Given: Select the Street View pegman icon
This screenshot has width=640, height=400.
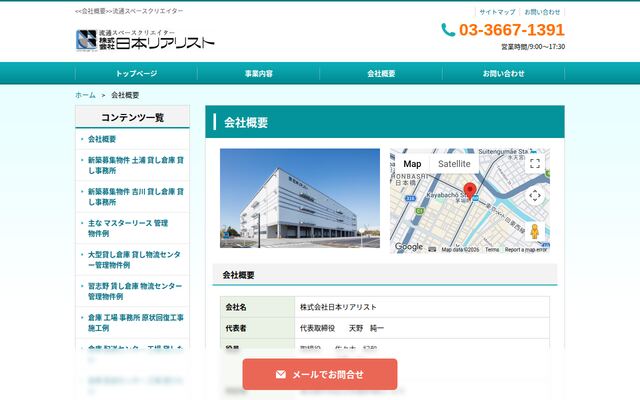Looking at the screenshot, I should 535,232.
